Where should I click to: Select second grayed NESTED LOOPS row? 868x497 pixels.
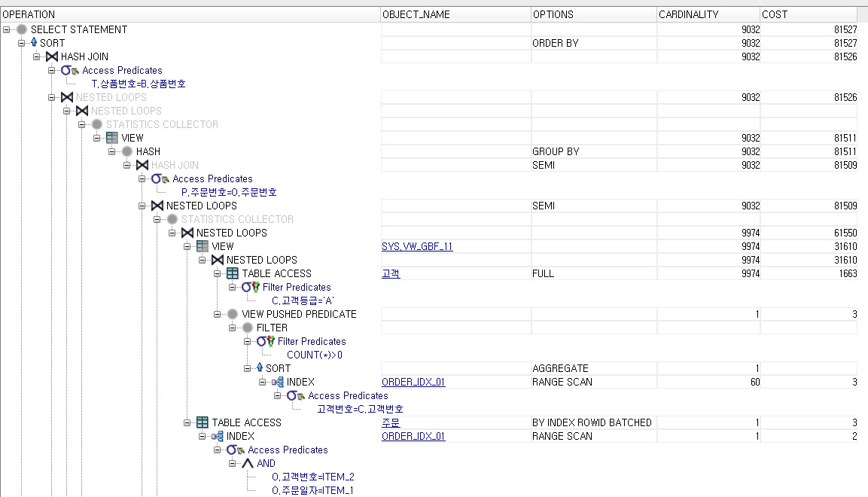pos(126,111)
